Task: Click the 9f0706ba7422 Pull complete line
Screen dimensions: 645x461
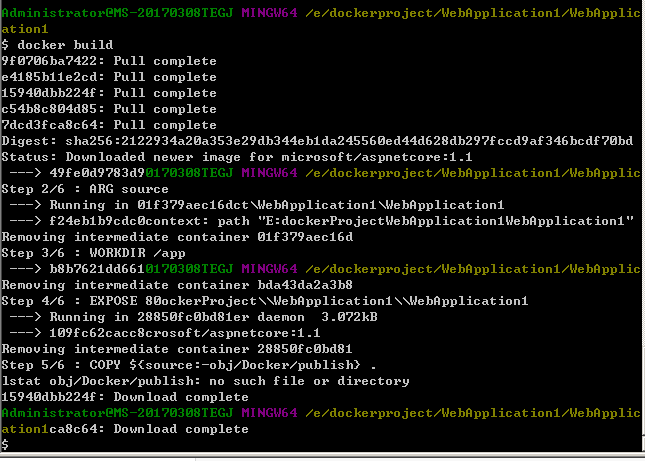Action: [x=109, y=61]
